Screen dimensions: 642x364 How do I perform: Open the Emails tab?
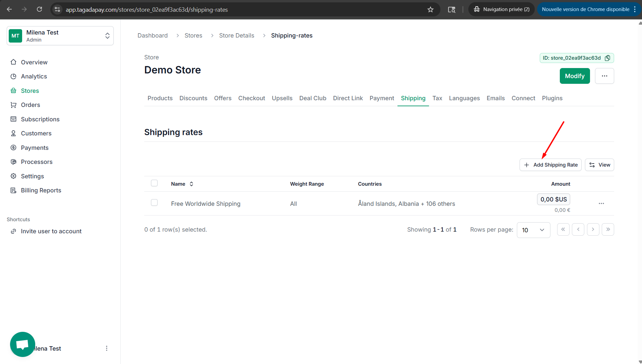click(495, 98)
